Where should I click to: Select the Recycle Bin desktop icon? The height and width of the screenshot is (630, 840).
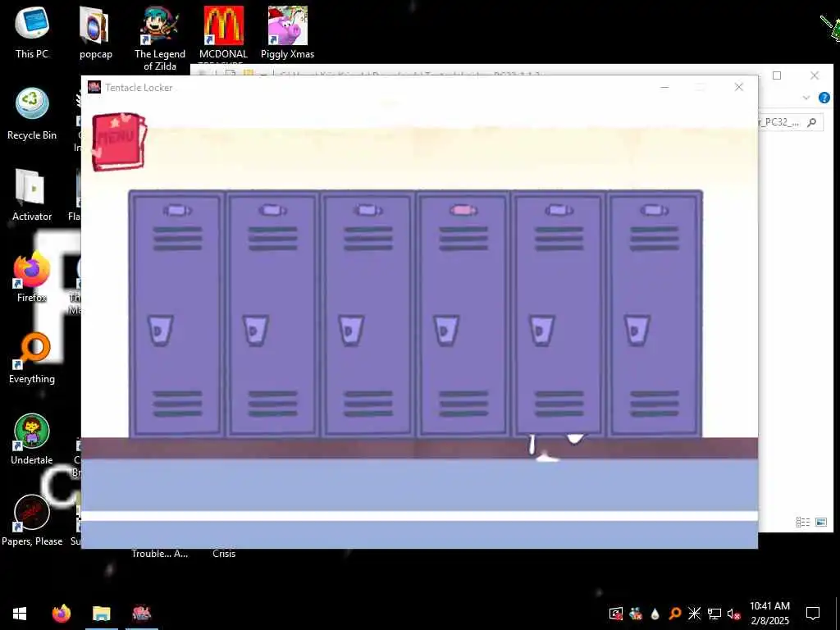(32, 115)
